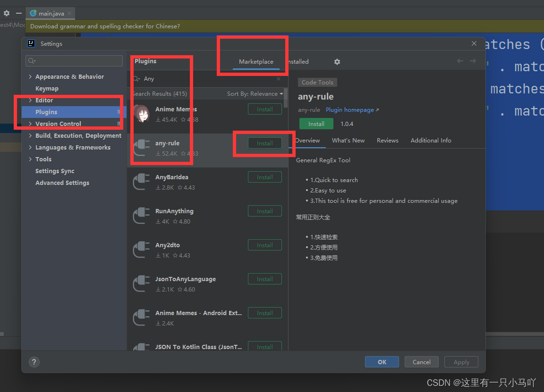Open the Additional Info tab
This screenshot has height=392, width=544.
click(431, 141)
